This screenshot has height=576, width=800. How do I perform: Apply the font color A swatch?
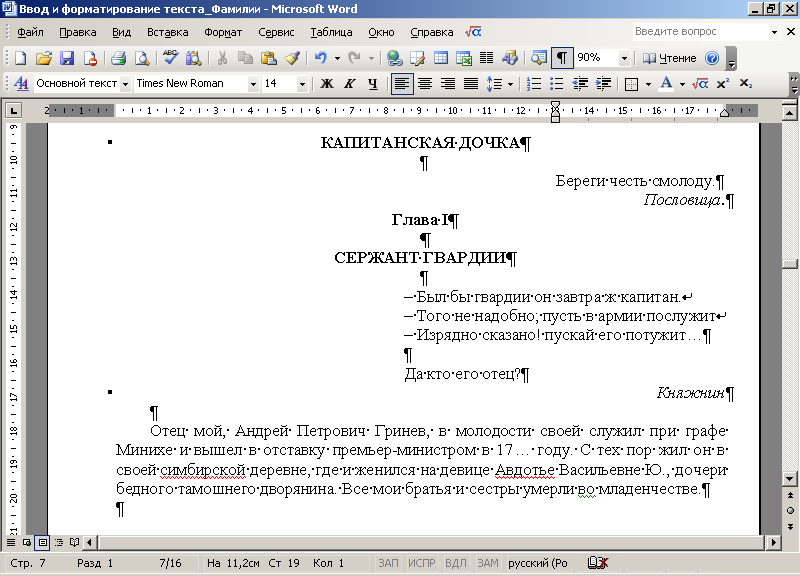(x=666, y=84)
